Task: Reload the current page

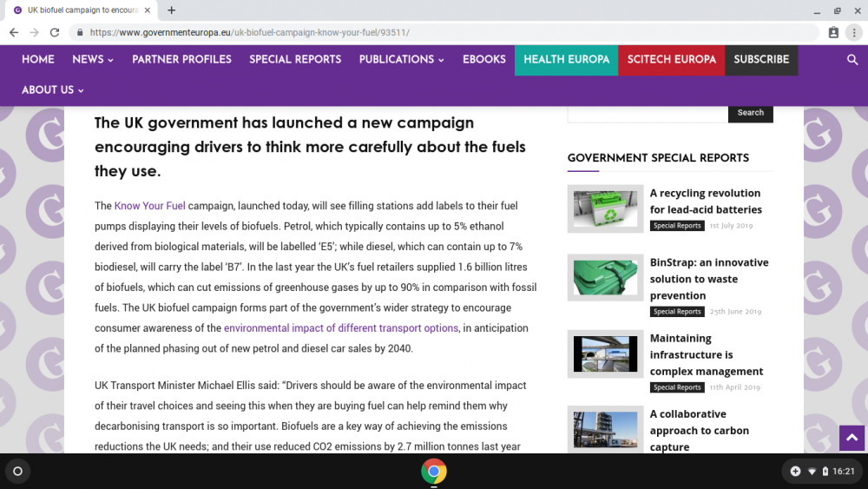Action: [54, 33]
